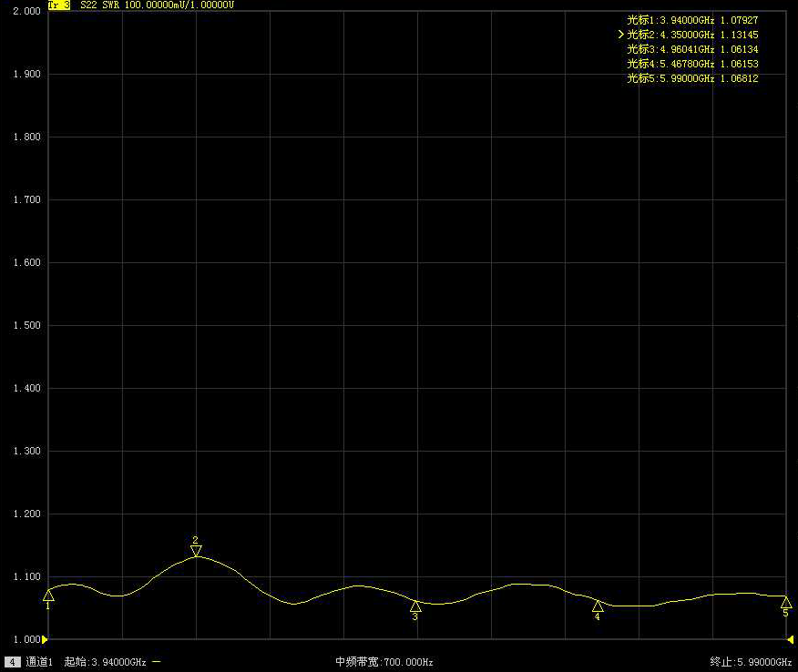The image size is (798, 672).
Task: Click marker 1 triangle on the trace
Action: click(x=48, y=596)
